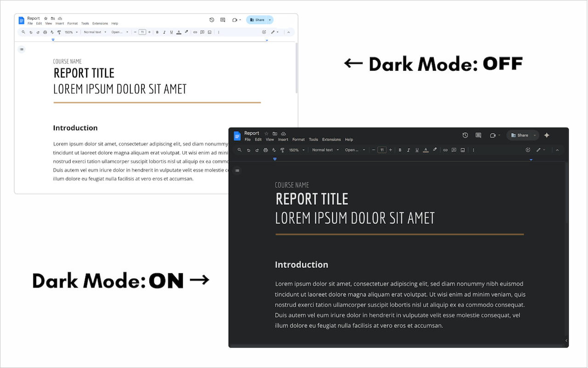The width and height of the screenshot is (588, 368).
Task: Click the document title field labeled Report
Action: [252, 133]
